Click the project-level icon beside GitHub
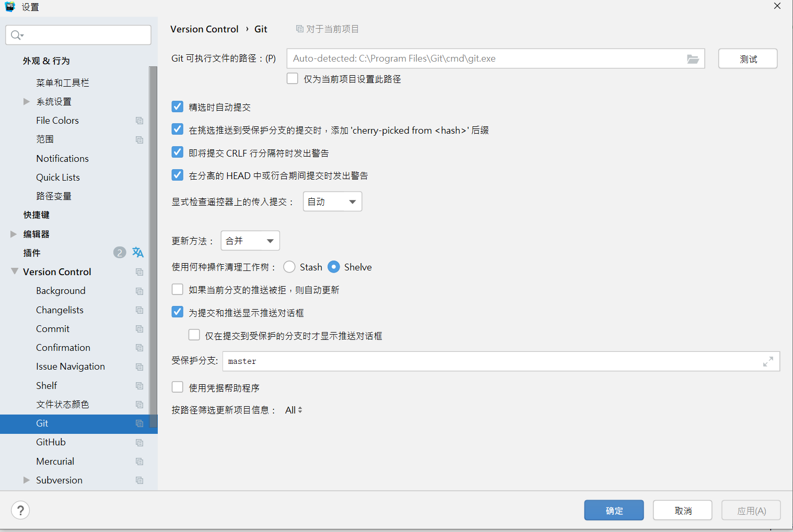 coord(139,443)
